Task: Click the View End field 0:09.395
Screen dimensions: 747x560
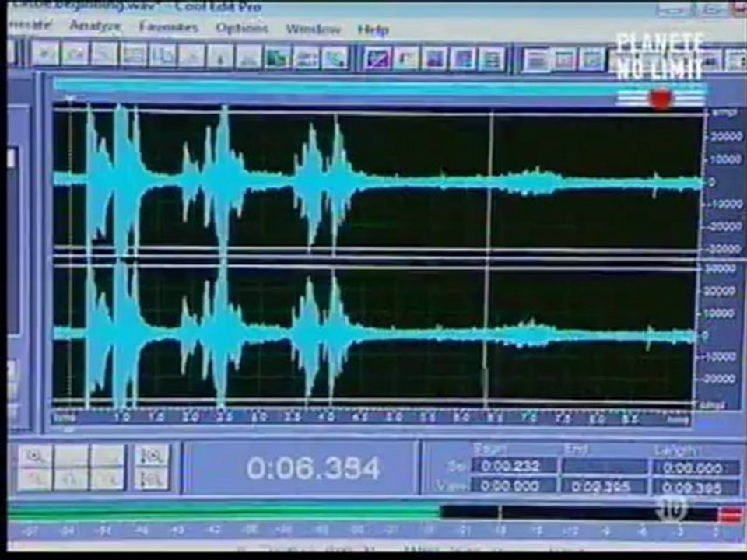Action: tap(605, 486)
